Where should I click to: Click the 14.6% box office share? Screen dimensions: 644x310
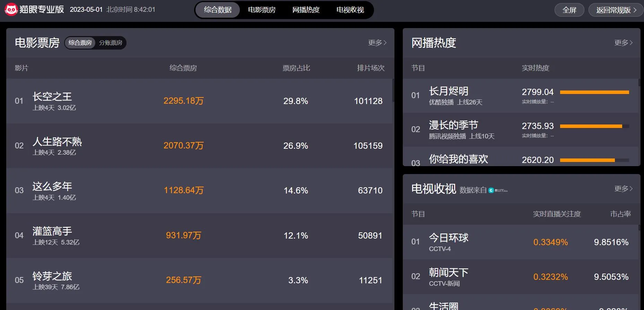coord(296,190)
